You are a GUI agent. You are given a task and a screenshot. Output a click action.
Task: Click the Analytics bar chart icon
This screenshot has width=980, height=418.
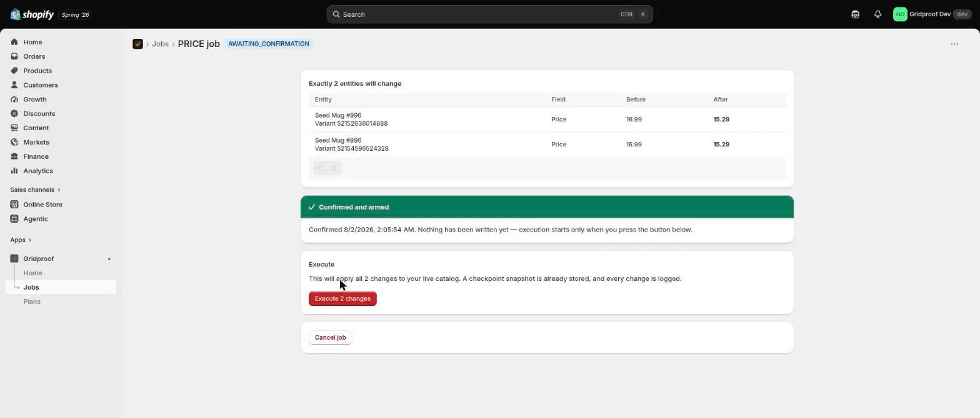click(x=14, y=171)
